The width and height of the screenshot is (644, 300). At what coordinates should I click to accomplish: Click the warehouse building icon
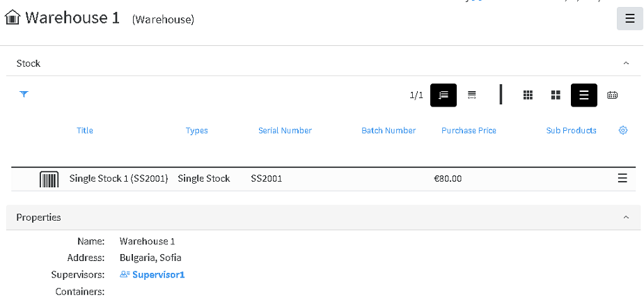[x=13, y=17]
